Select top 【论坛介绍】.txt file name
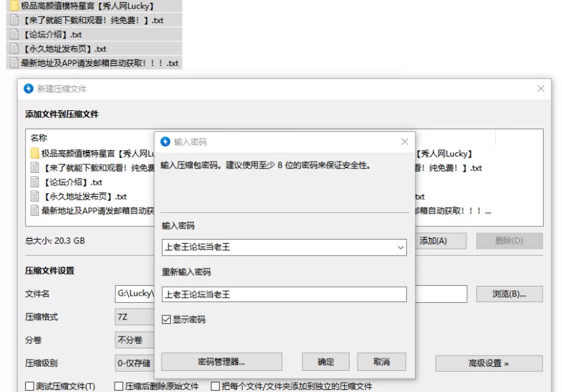 [x=53, y=34]
